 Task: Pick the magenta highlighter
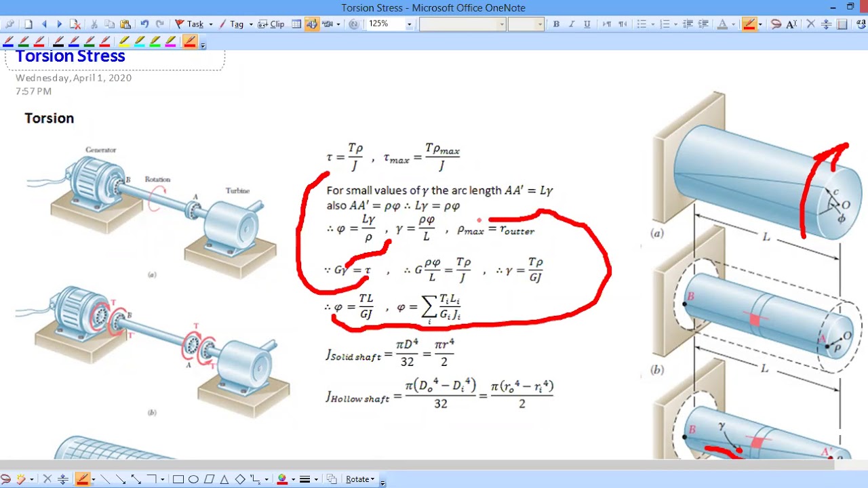pyautogui.click(x=170, y=41)
